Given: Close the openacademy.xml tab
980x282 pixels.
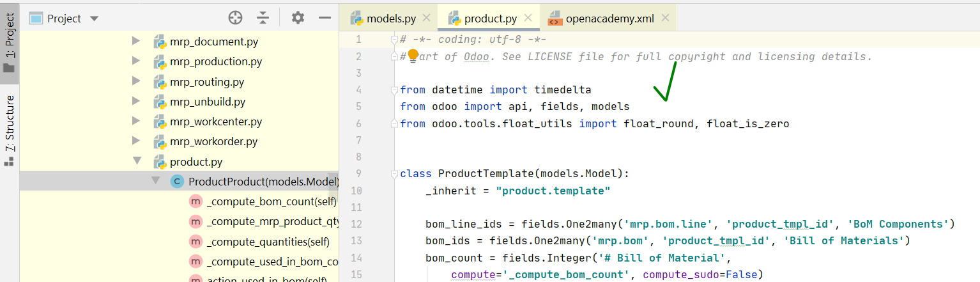Looking at the screenshot, I should pyautogui.click(x=666, y=18).
